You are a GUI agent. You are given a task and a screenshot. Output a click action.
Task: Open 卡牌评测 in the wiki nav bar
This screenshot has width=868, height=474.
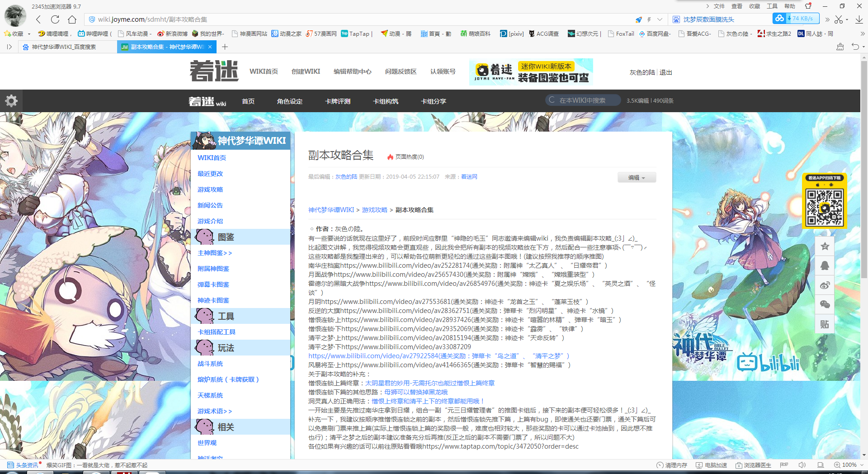tap(338, 101)
